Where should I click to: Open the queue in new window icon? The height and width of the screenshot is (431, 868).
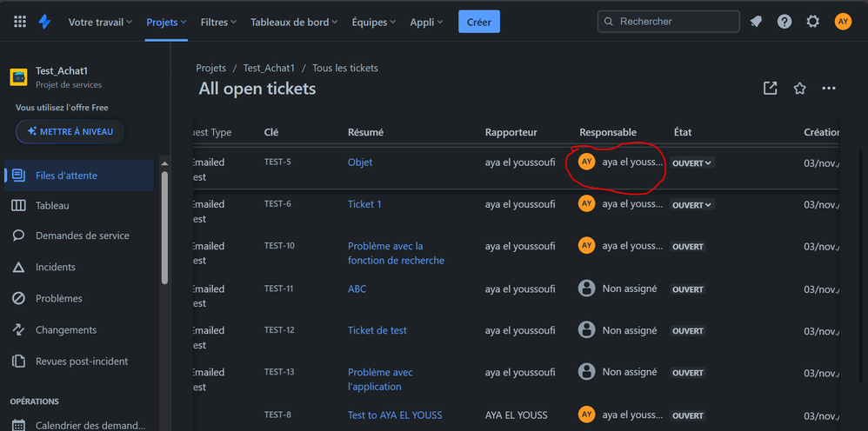pyautogui.click(x=770, y=89)
